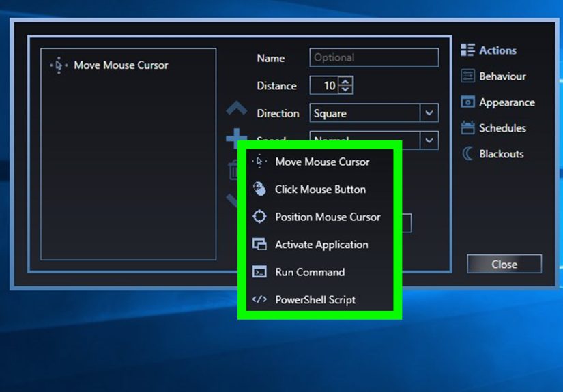Image resolution: width=563 pixels, height=392 pixels.
Task: Increase Distance with the up stepper arrow
Action: click(x=345, y=82)
